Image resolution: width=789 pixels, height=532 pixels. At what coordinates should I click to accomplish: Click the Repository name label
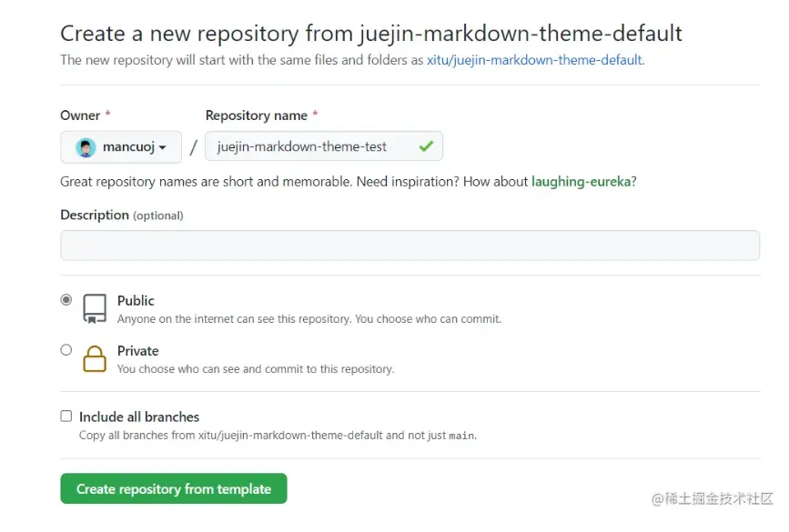[256, 115]
